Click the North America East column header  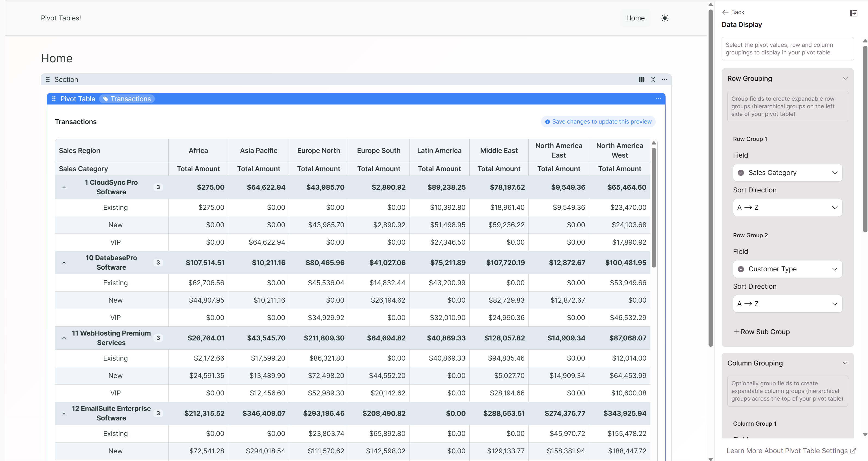(x=559, y=151)
